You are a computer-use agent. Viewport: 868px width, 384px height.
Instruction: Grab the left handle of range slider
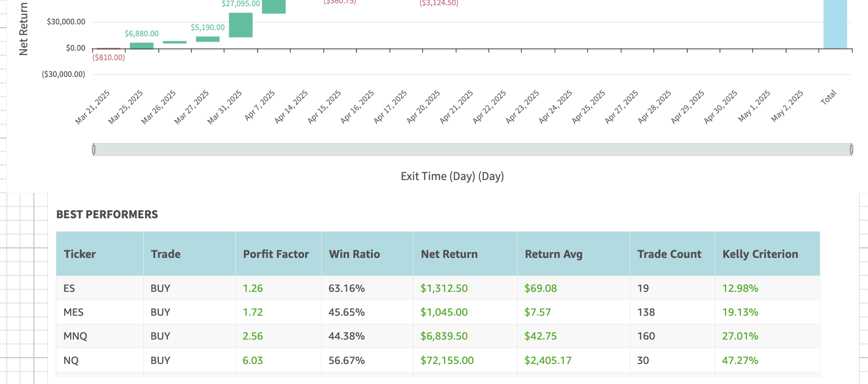pos(94,149)
